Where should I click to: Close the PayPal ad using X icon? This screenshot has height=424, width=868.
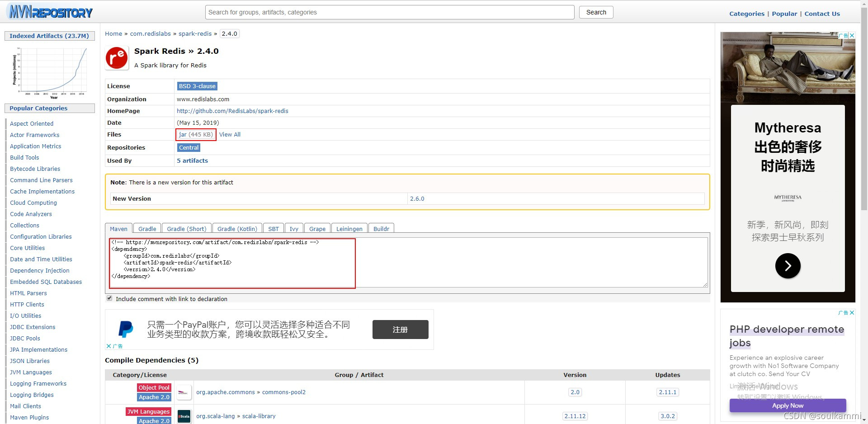point(108,346)
